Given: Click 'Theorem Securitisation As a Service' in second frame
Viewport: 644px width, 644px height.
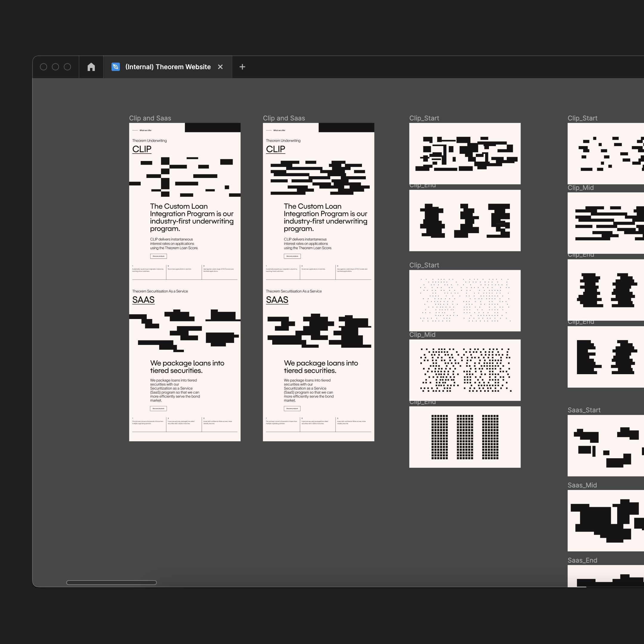Looking at the screenshot, I should pos(294,291).
